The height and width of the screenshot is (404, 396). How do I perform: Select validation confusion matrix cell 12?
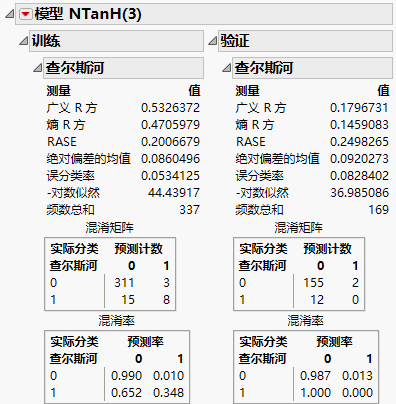[x=317, y=300]
